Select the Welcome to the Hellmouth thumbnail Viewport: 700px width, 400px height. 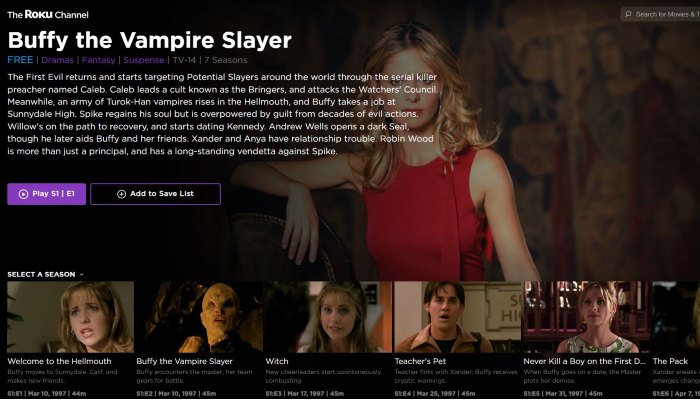(x=71, y=317)
